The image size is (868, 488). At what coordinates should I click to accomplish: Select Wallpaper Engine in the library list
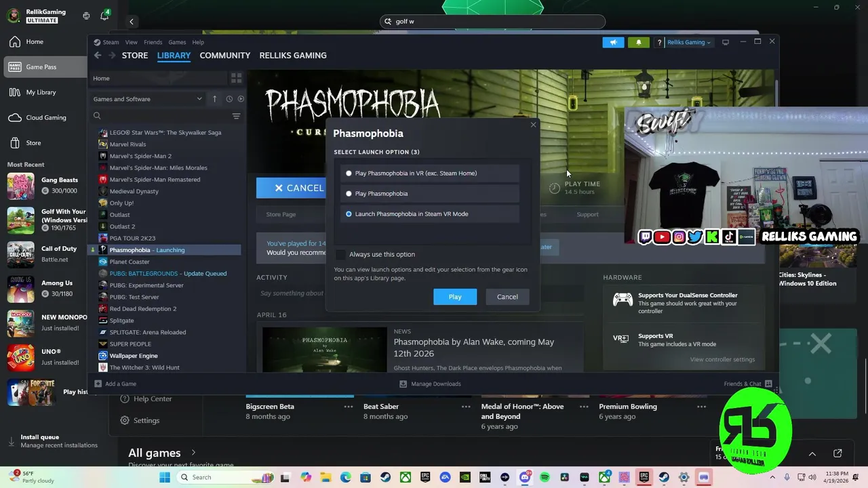[x=134, y=356]
